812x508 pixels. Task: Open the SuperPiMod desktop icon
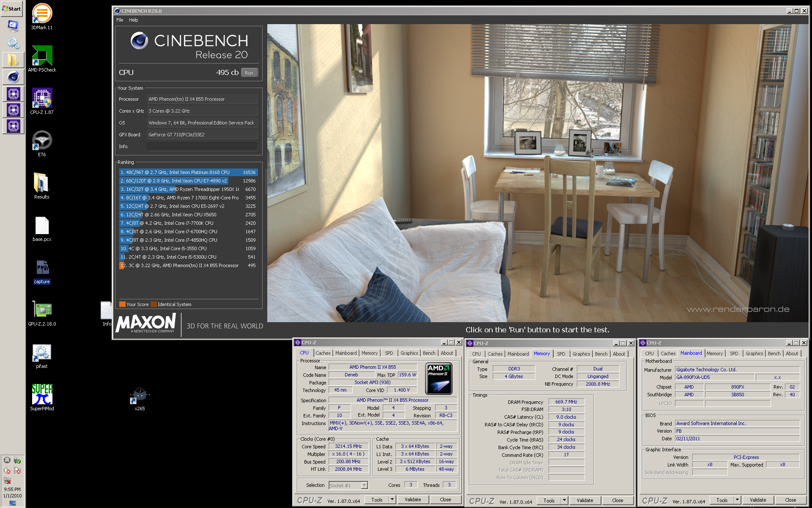(x=42, y=398)
